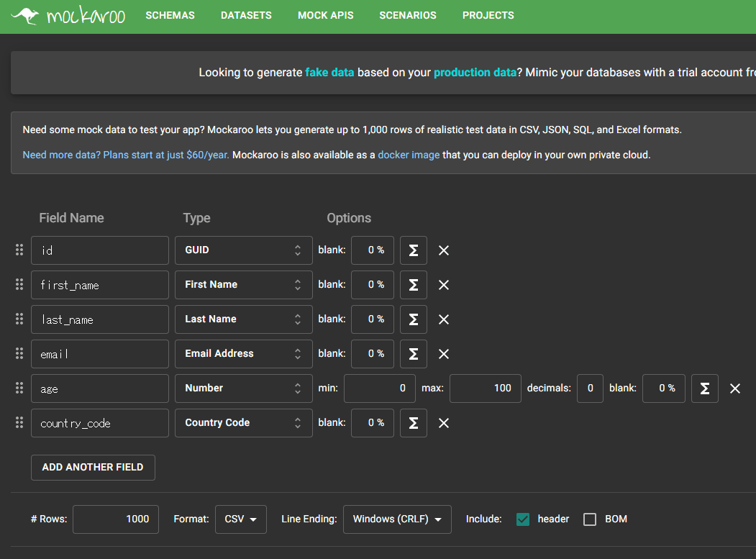Screen dimensions: 756x559
Task: Open the Country Code type selector
Action: coord(243,423)
